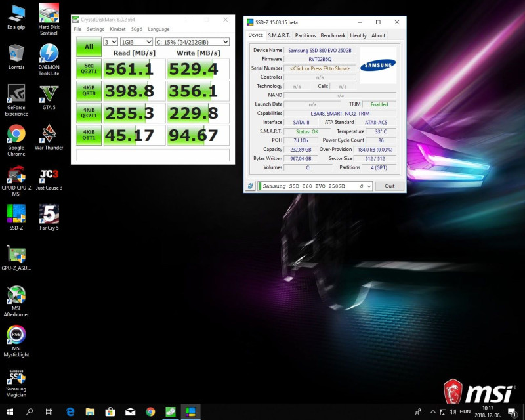Image resolution: width=525 pixels, height=420 pixels.
Task: Switch to the Partitions tab
Action: (305, 35)
